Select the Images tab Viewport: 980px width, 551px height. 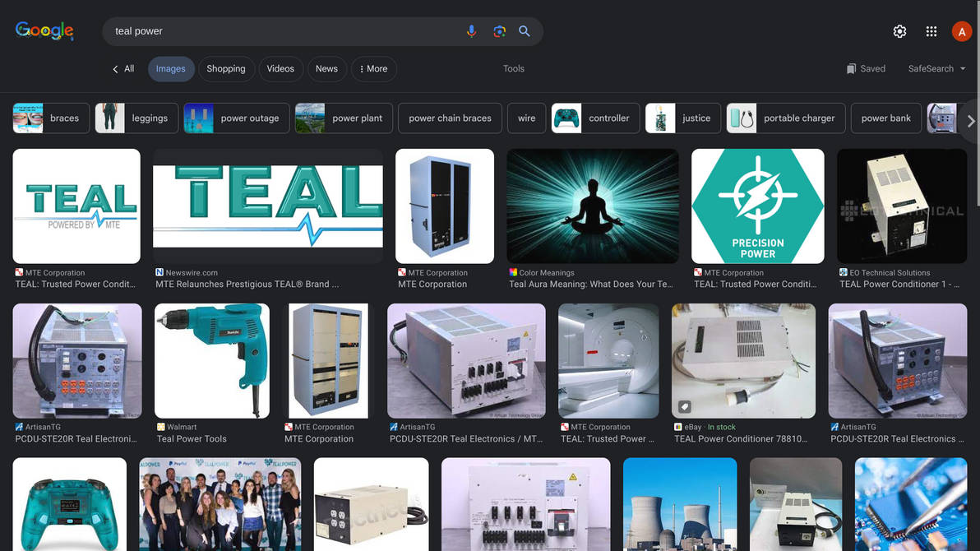pos(171,69)
